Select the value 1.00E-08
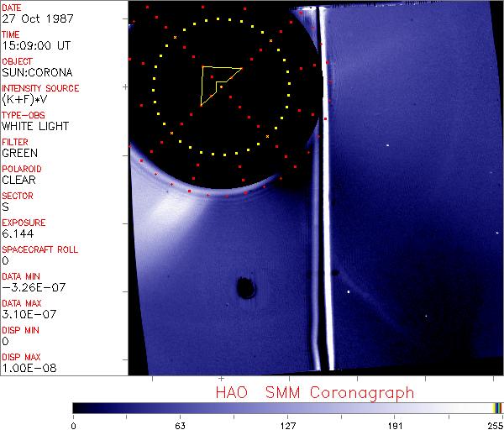The height and width of the screenshot is (430, 504). point(29,368)
